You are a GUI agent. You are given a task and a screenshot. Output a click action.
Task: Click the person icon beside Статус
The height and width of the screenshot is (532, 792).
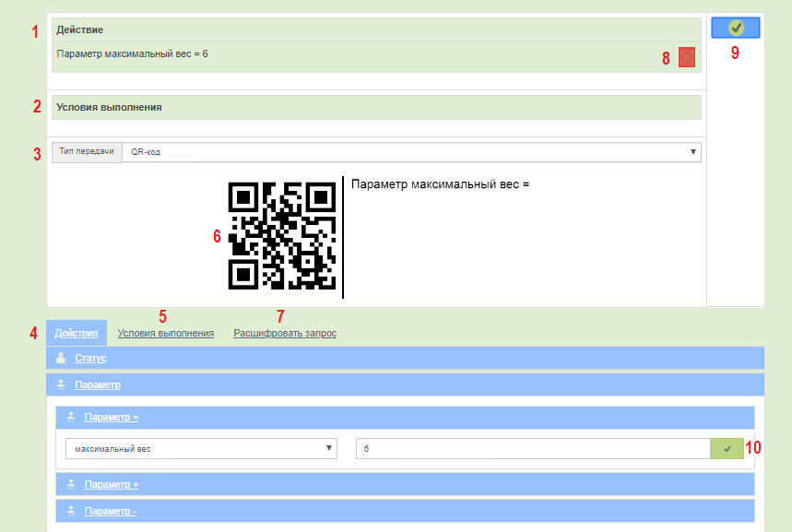[x=61, y=358]
